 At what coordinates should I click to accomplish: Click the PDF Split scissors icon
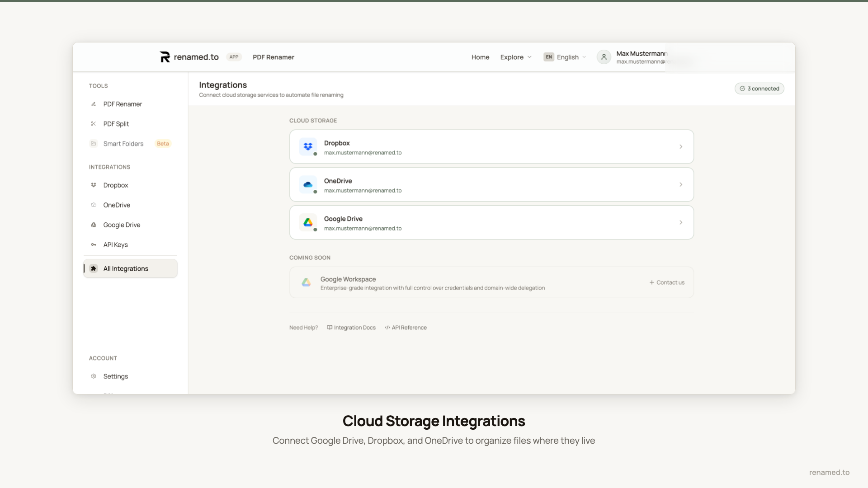point(94,124)
